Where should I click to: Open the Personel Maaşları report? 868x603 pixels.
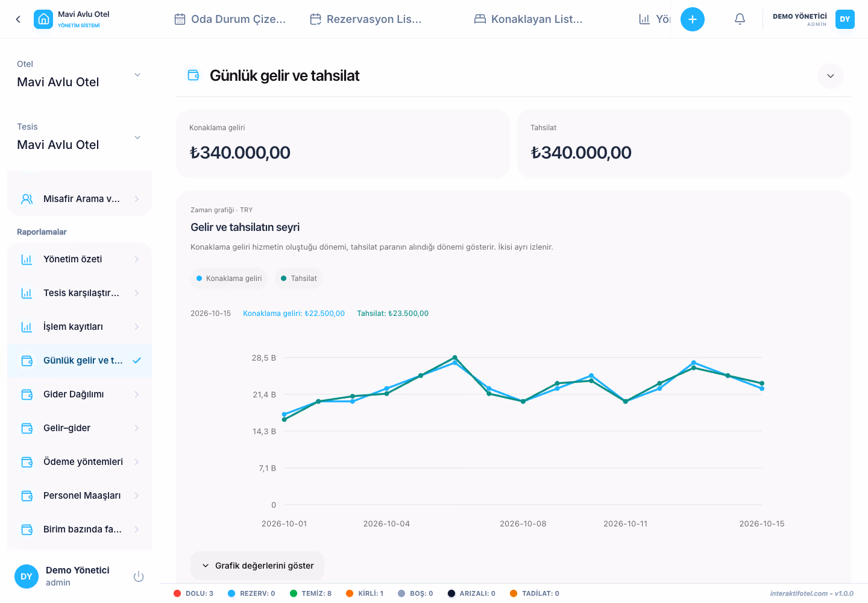pos(80,496)
